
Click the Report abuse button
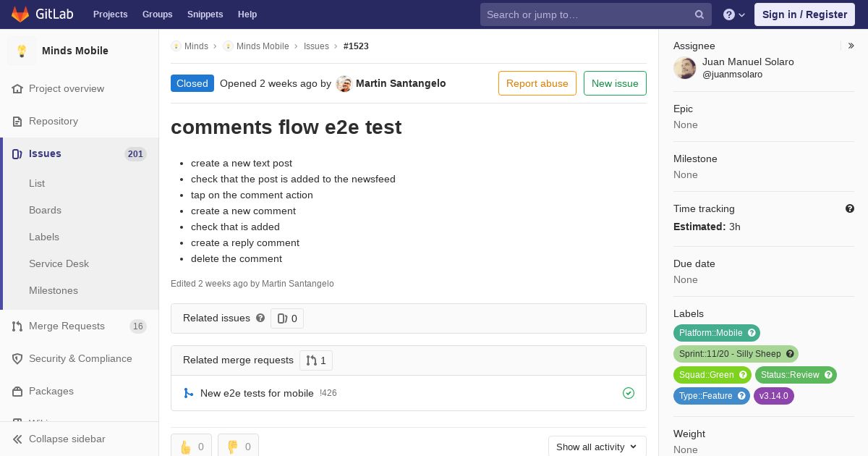tap(537, 83)
